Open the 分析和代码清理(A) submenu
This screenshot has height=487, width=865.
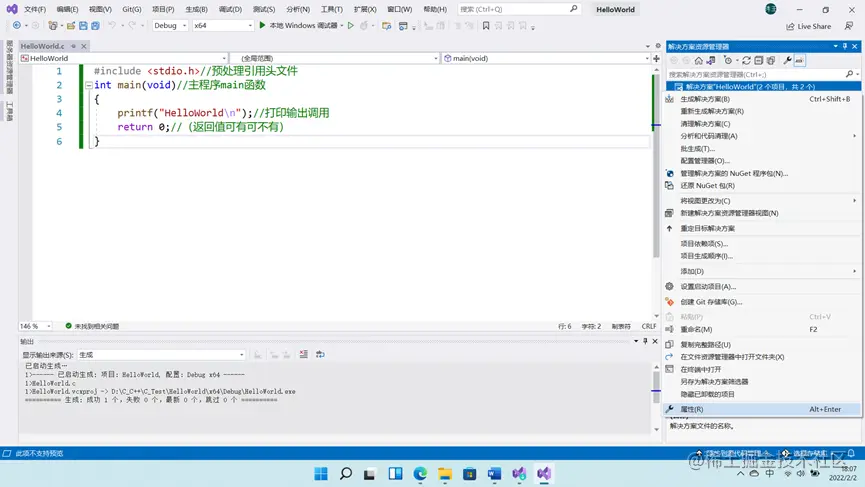[x=761, y=136]
